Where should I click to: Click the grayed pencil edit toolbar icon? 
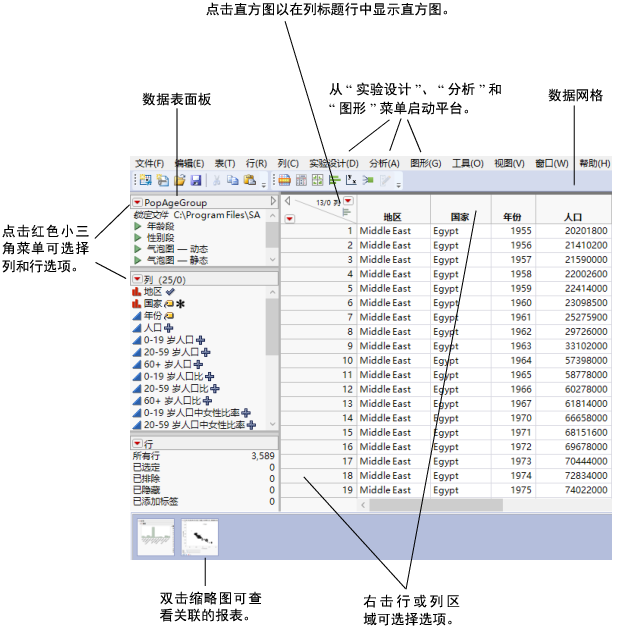(x=385, y=180)
